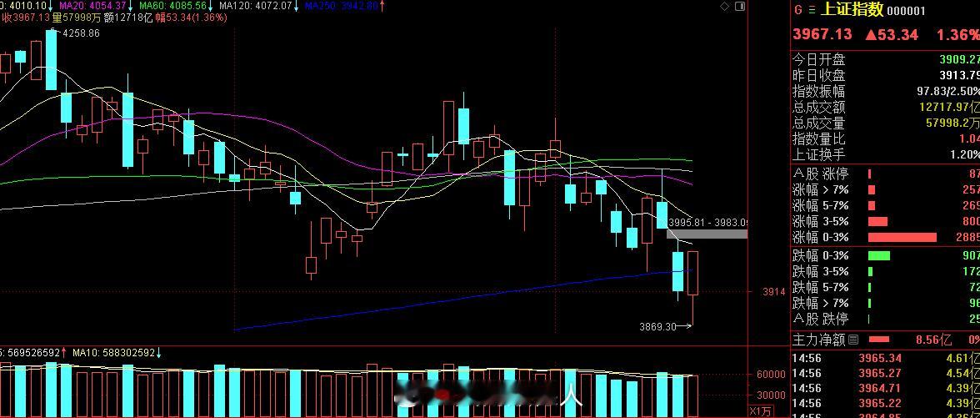Screen dimensions: 980x418
Task: Click the 跌幅 5-7% row label
Action: click(821, 287)
